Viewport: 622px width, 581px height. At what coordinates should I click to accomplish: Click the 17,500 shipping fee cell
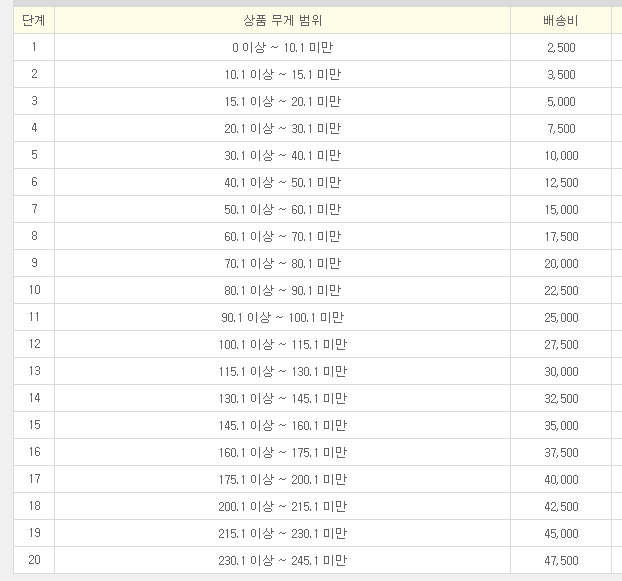561,236
